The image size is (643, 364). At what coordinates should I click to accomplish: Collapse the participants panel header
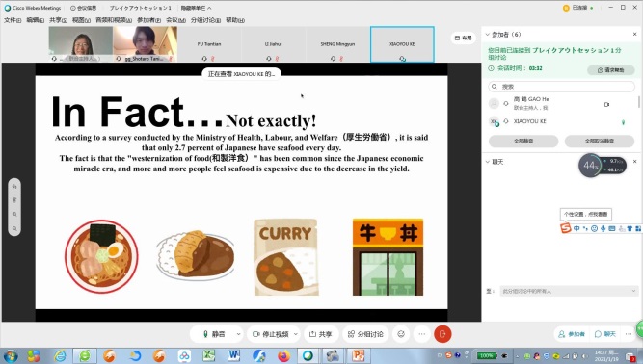pyautogui.click(x=487, y=35)
